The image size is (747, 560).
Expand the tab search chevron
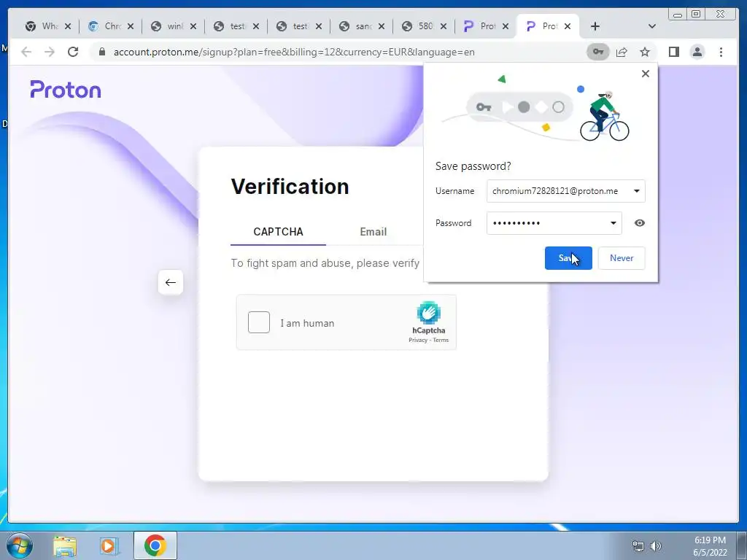652,26
